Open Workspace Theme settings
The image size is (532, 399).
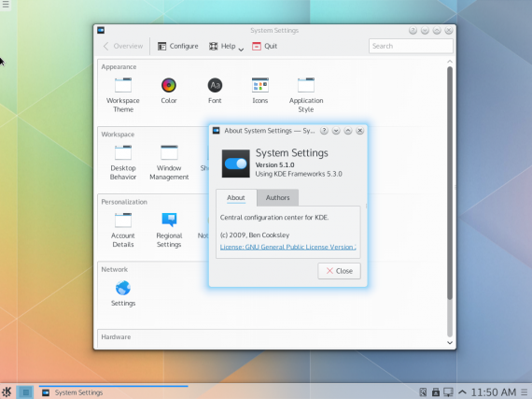(x=123, y=94)
